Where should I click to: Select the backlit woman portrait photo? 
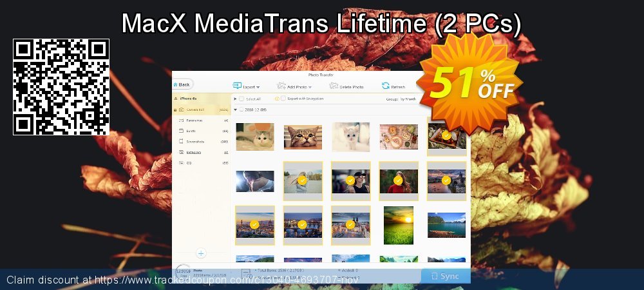pos(254,181)
